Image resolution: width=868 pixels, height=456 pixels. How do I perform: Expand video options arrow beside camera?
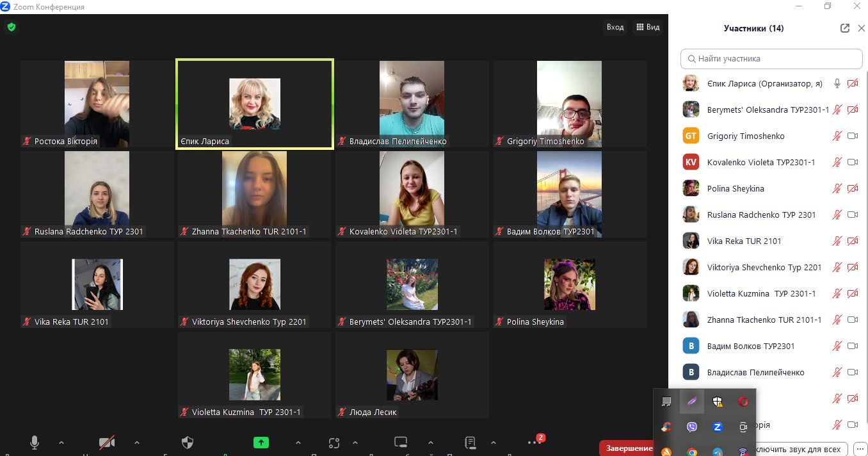137,442
